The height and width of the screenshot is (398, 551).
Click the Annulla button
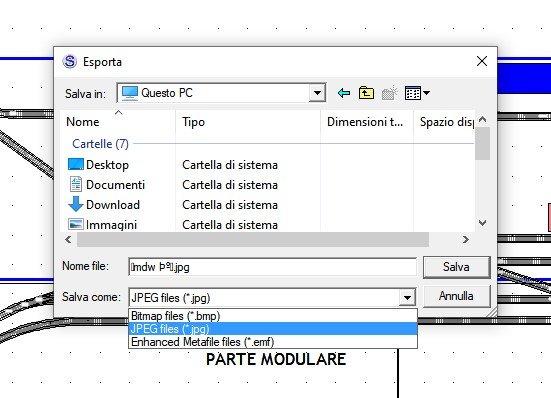456,296
